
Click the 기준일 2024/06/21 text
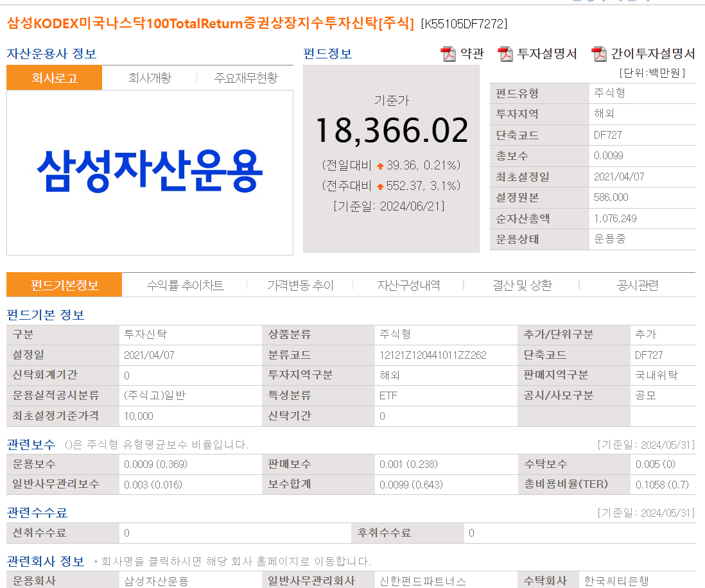pyautogui.click(x=389, y=206)
